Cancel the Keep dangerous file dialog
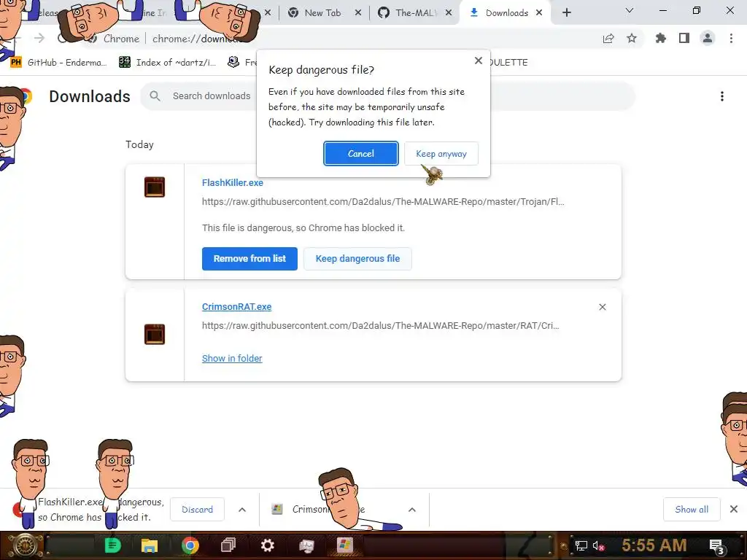 click(360, 153)
